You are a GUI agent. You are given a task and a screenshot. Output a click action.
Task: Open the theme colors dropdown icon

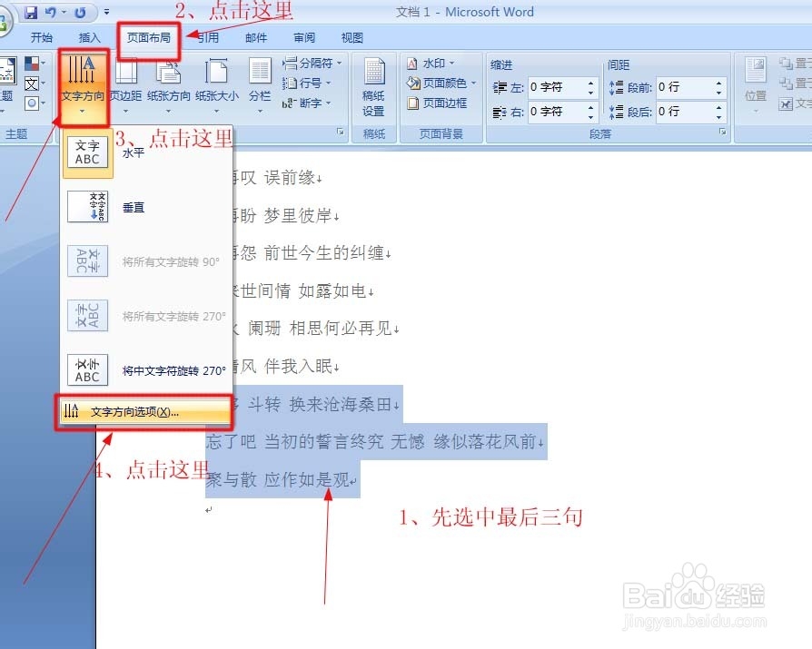point(35,64)
